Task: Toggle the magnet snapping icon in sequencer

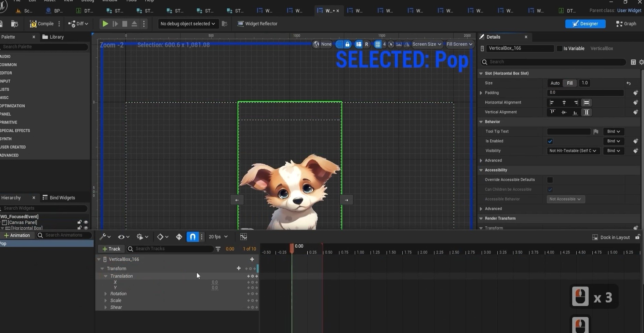Action: [192, 237]
